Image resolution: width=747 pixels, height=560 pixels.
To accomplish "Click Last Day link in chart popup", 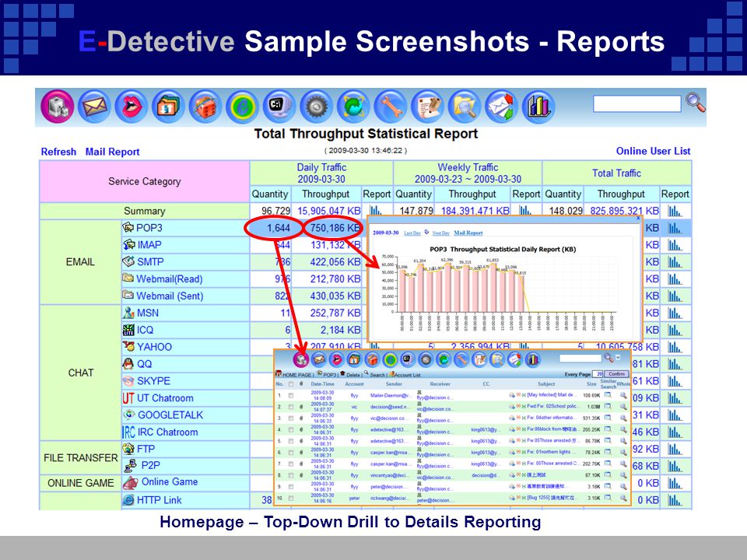I will coord(412,233).
